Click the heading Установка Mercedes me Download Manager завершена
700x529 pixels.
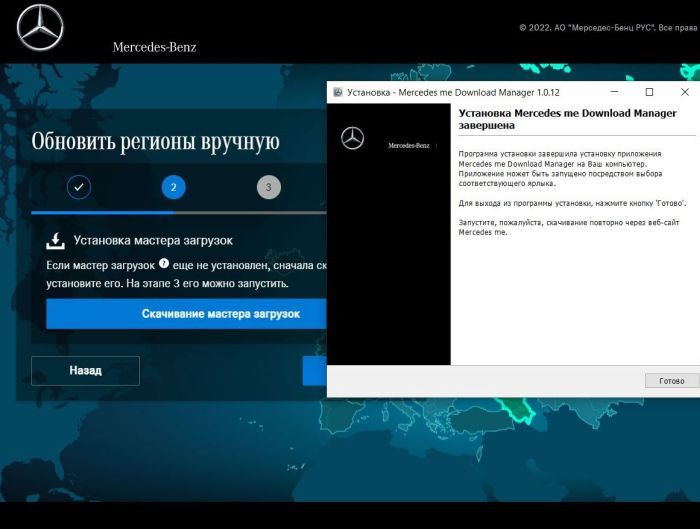tap(567, 119)
